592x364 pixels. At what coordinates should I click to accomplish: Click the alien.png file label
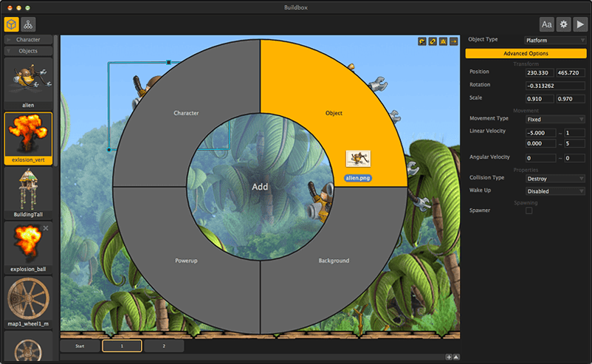(358, 178)
